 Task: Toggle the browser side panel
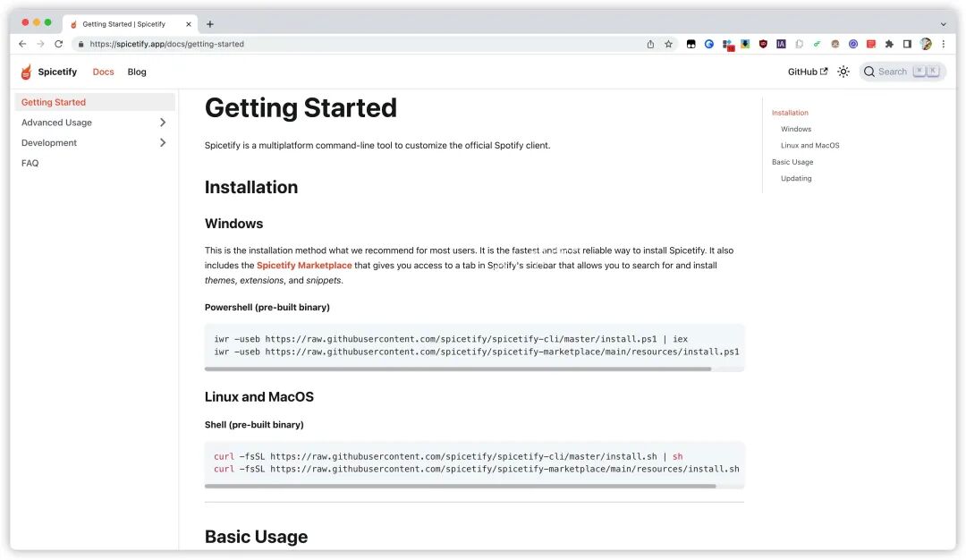click(908, 44)
